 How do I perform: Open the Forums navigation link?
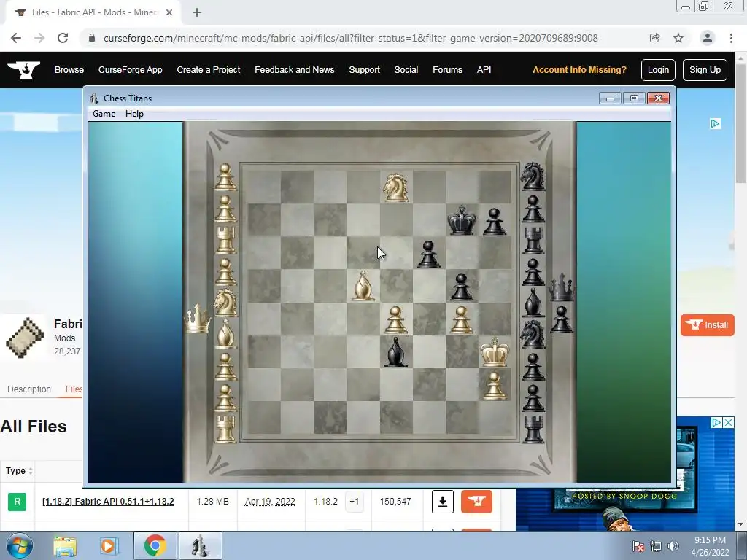(447, 70)
